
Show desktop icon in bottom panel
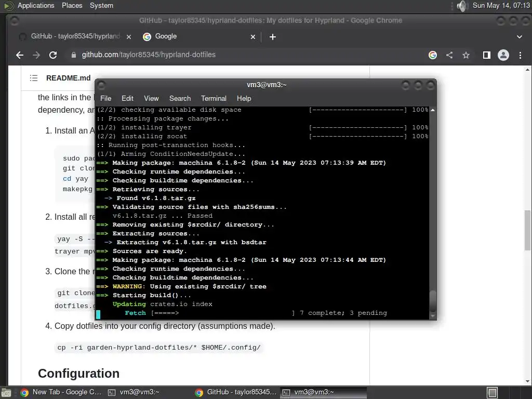[x=6, y=393]
